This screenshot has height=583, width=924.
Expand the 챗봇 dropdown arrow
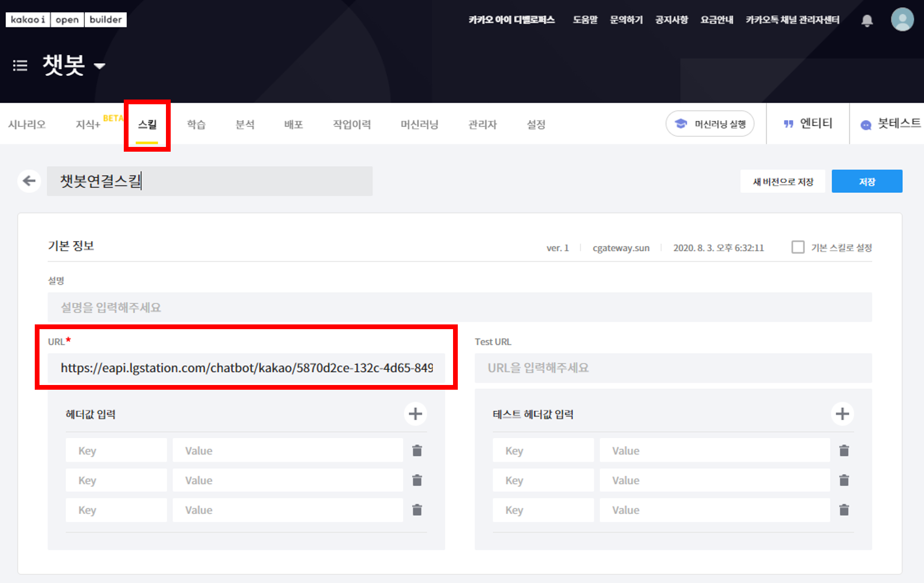[100, 66]
